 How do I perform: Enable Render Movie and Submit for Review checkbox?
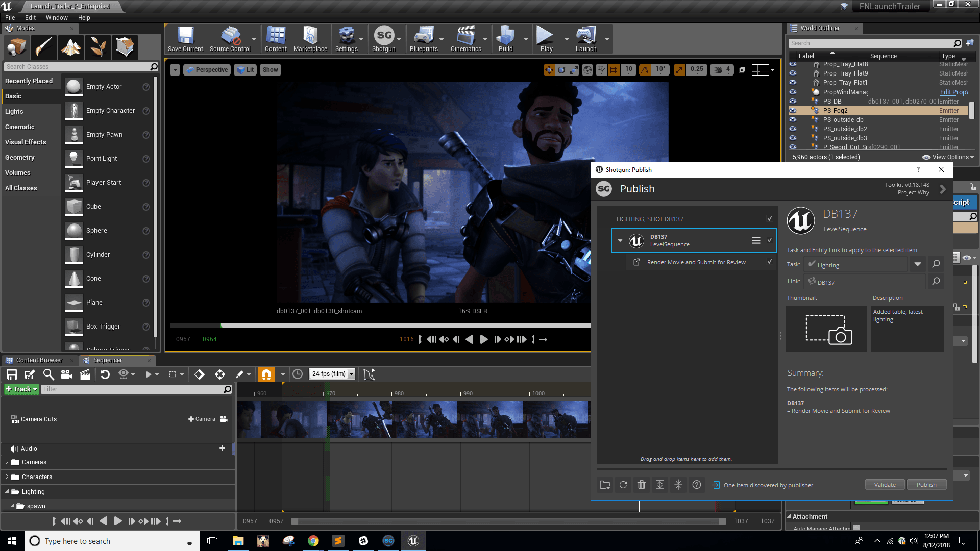pos(769,262)
